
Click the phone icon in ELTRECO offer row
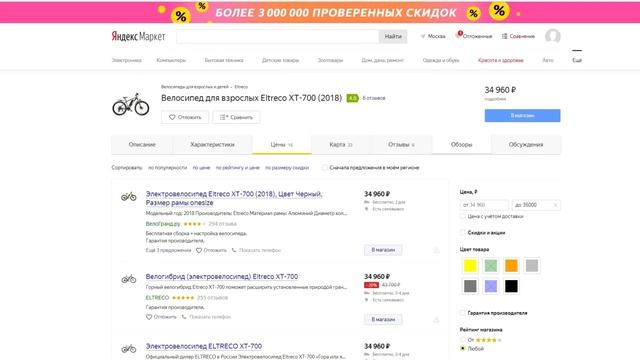pyautogui.click(x=184, y=317)
